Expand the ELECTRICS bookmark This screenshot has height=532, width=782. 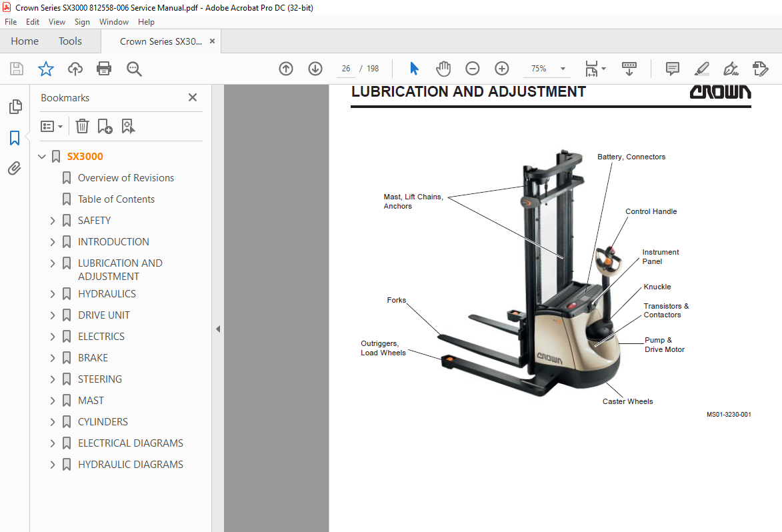coord(53,337)
